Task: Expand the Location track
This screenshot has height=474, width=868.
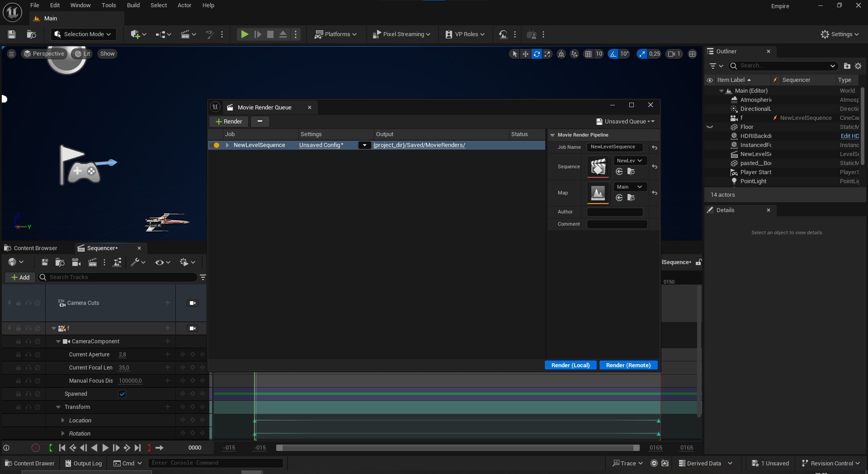Action: 63,421
